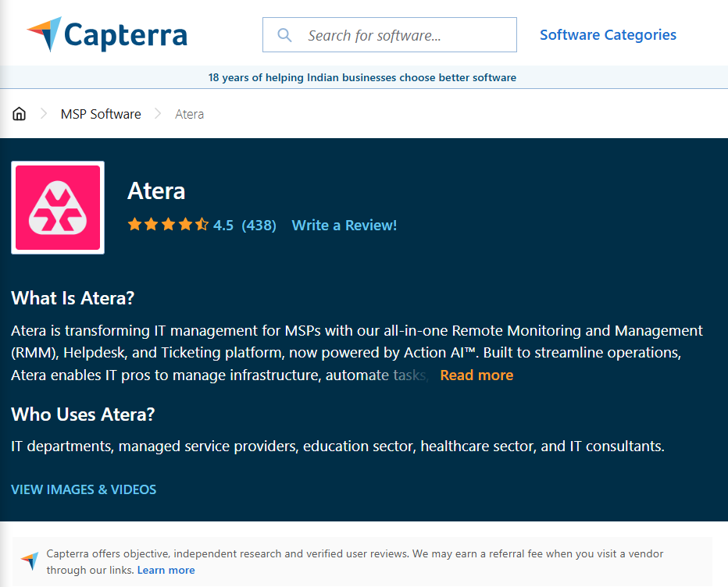Click the Atera breadcrumb text
The width and height of the screenshot is (728, 587).
[x=190, y=114]
